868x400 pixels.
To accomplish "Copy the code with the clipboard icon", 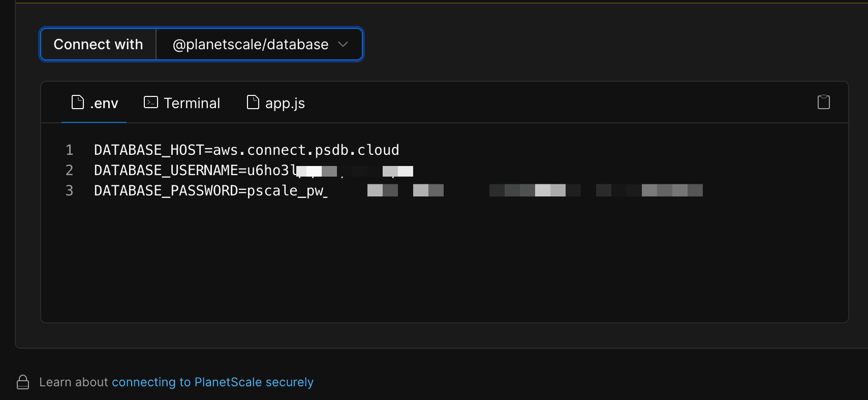I will point(823,102).
